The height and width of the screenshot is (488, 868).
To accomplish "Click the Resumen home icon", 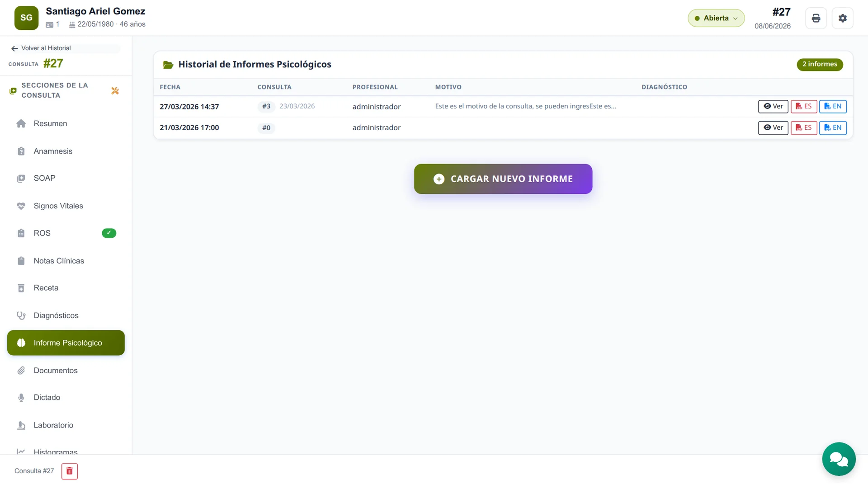I will pos(21,124).
